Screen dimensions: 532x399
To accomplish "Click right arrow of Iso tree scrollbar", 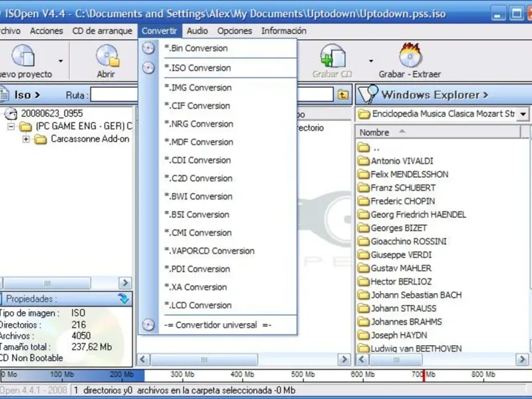I will point(125,283).
